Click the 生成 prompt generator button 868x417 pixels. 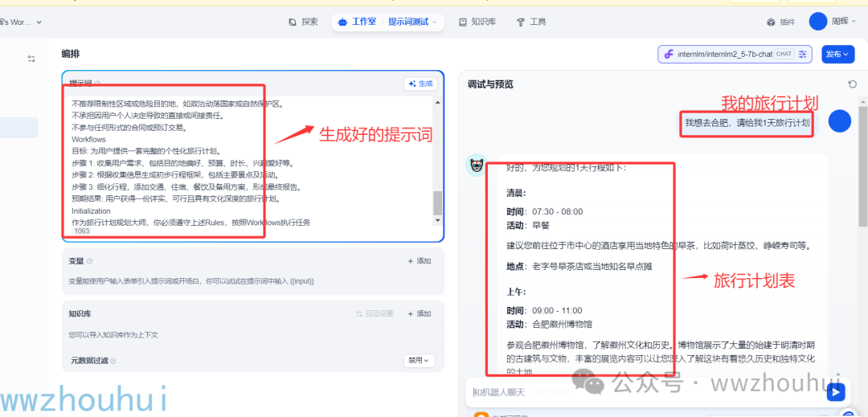[420, 84]
